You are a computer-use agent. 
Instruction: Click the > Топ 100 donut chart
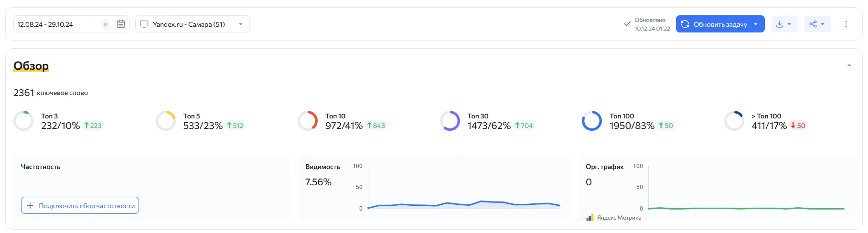point(734,121)
